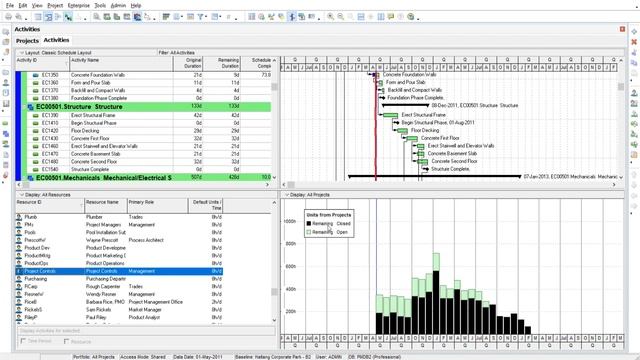Open the Enterprise menu
Screen dimensions: 640x360
tap(79, 5)
